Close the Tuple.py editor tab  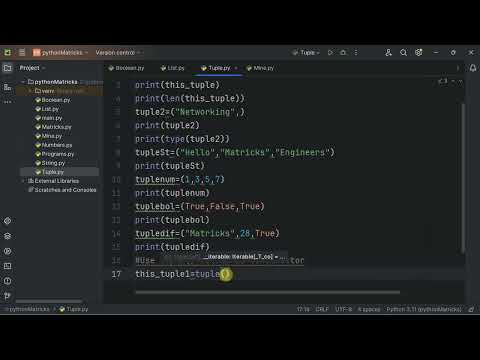pos(236,68)
